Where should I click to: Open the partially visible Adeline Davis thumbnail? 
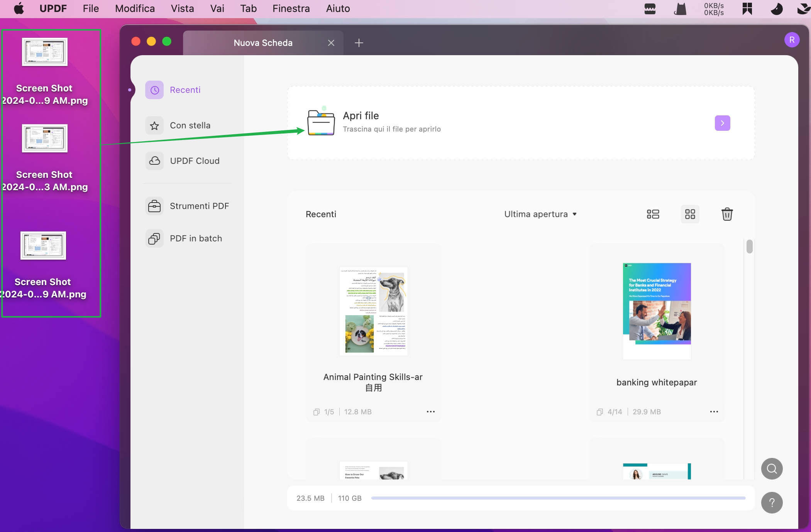tap(657, 471)
